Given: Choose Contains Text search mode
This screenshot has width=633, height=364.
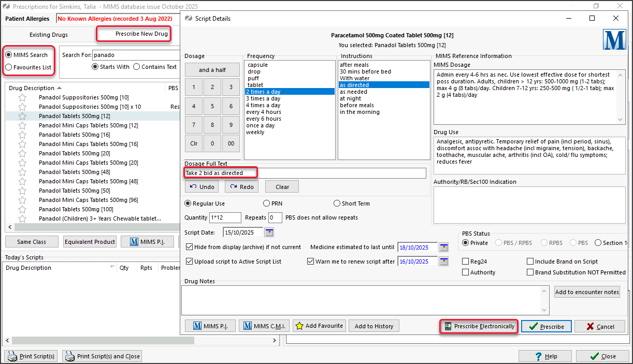Looking at the screenshot, I should (x=155, y=67).
